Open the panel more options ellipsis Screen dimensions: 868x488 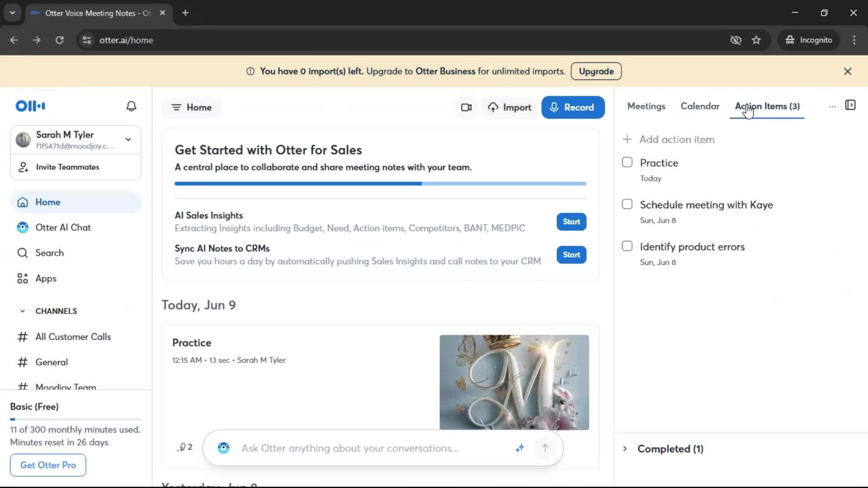point(832,106)
